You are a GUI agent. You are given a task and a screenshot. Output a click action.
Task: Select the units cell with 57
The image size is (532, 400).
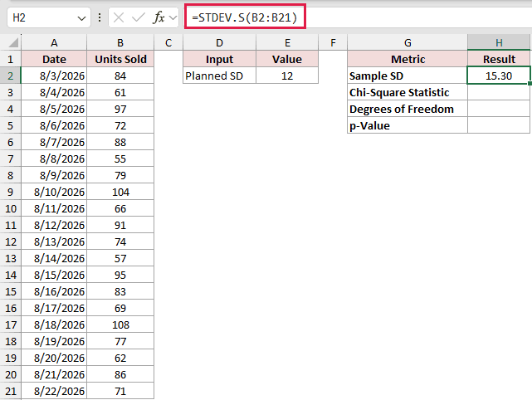(120, 258)
